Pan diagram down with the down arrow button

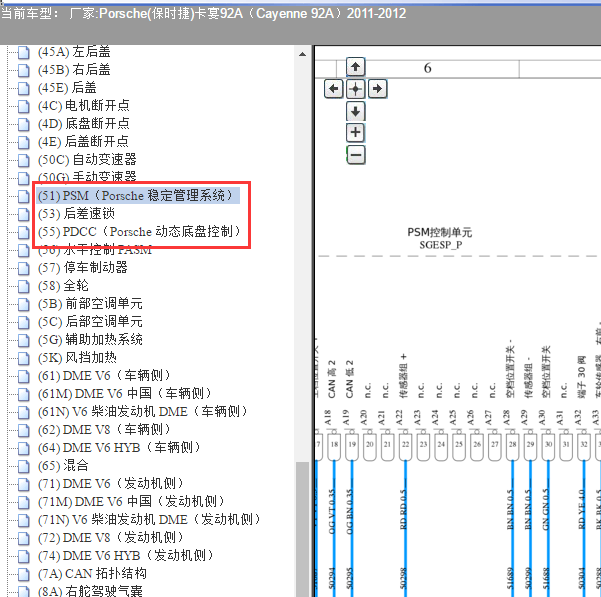pos(355,112)
